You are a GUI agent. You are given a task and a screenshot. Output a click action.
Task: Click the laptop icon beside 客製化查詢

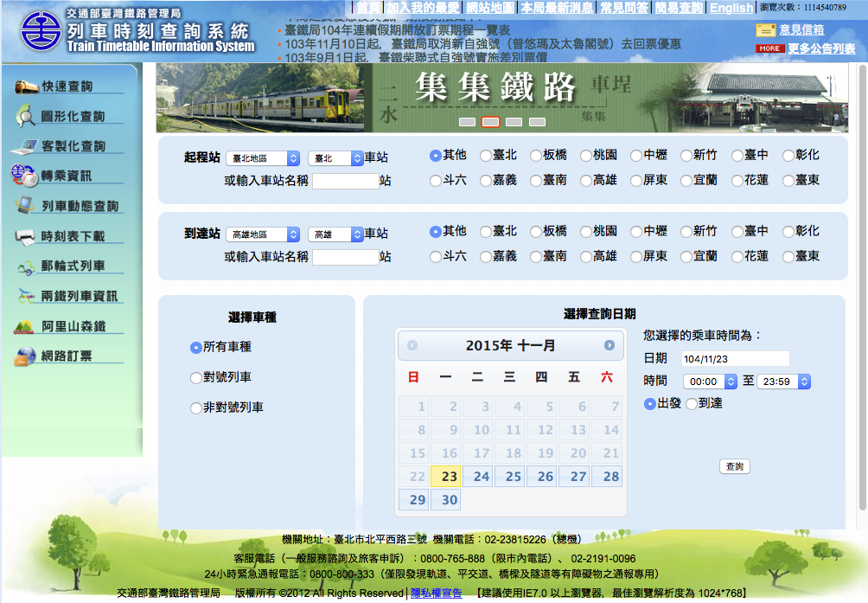pyautogui.click(x=24, y=147)
